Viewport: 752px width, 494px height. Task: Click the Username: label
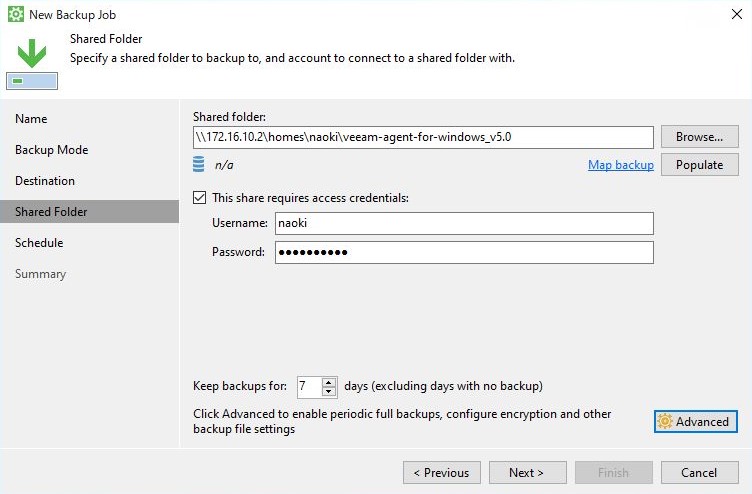(240, 223)
